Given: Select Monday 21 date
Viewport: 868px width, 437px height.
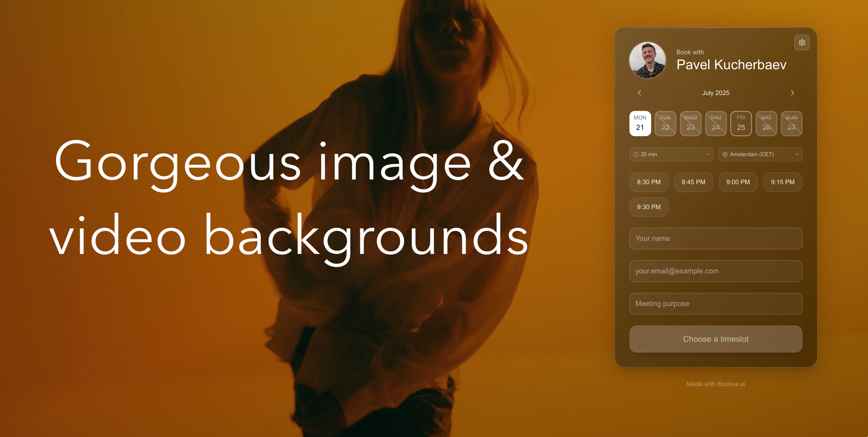Looking at the screenshot, I should pos(640,123).
